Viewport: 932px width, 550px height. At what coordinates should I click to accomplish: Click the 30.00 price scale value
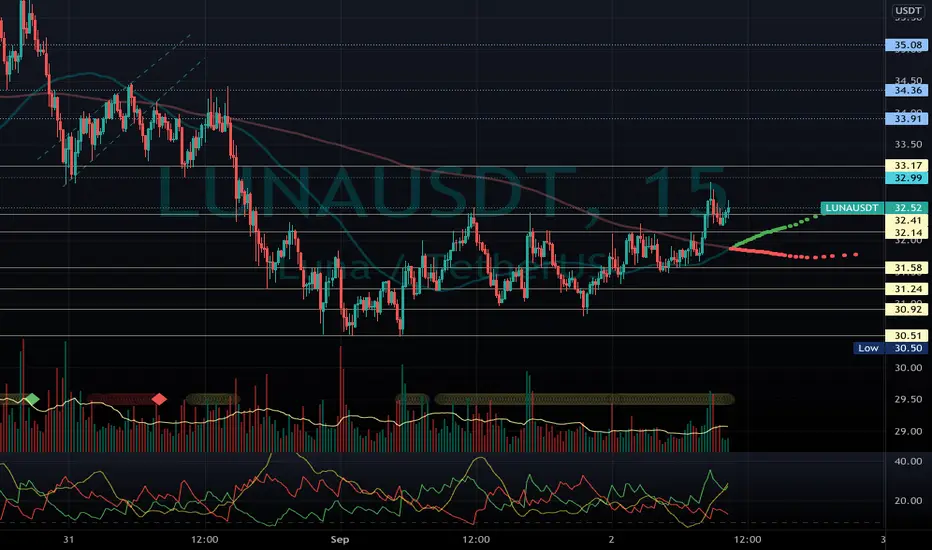click(908, 368)
